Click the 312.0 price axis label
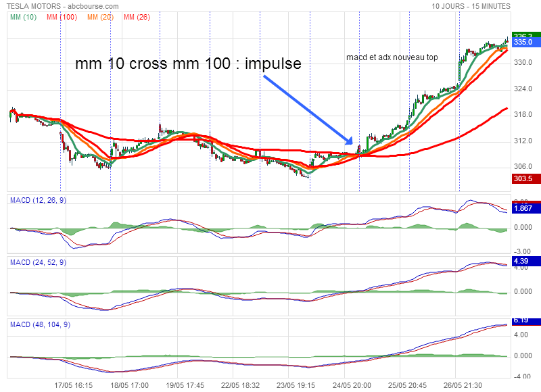 [x=523, y=141]
